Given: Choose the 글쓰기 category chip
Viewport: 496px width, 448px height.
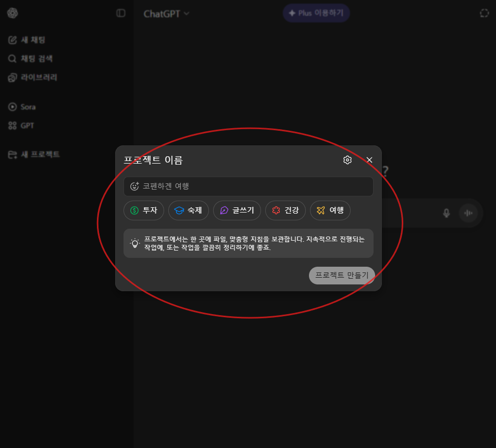Looking at the screenshot, I should coord(237,210).
